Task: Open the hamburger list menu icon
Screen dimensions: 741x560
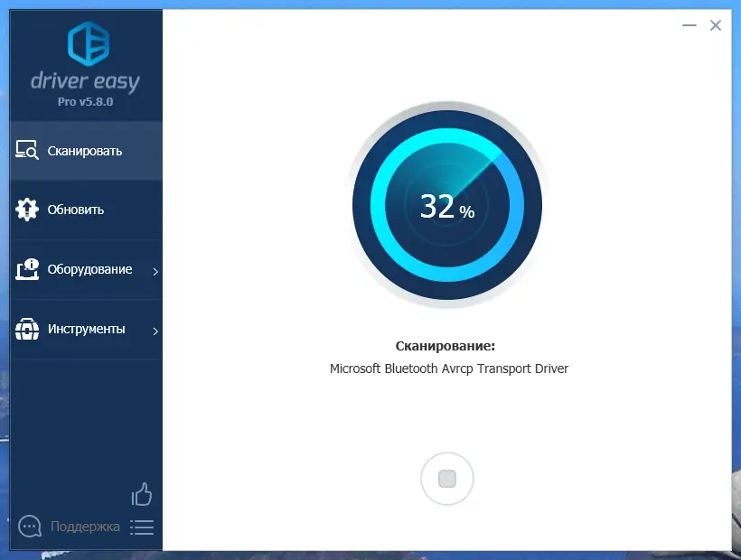Action: click(142, 527)
